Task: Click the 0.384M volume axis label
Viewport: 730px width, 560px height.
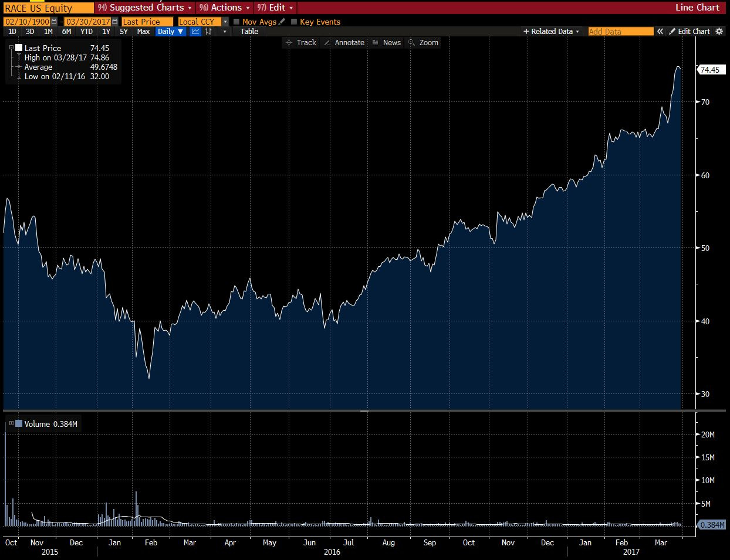Action: [x=712, y=525]
